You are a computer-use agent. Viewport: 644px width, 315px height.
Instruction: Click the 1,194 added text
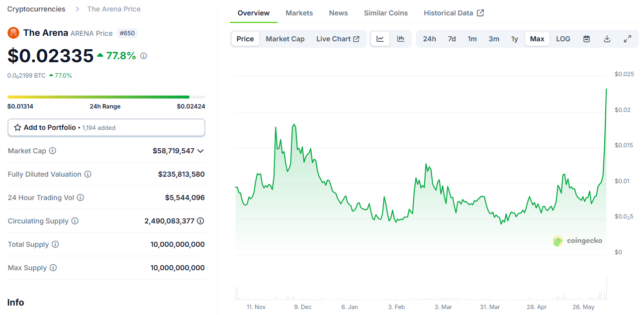(x=99, y=128)
